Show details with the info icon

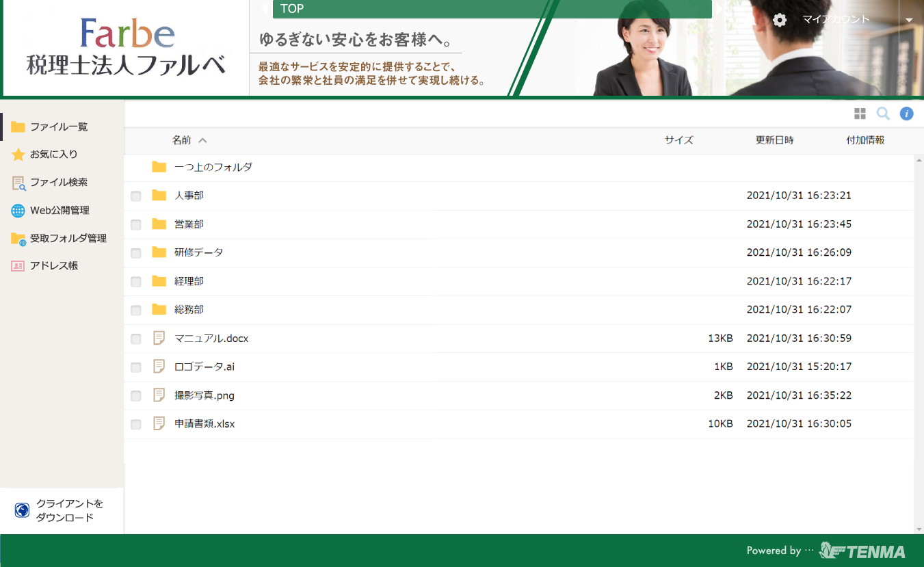point(907,114)
